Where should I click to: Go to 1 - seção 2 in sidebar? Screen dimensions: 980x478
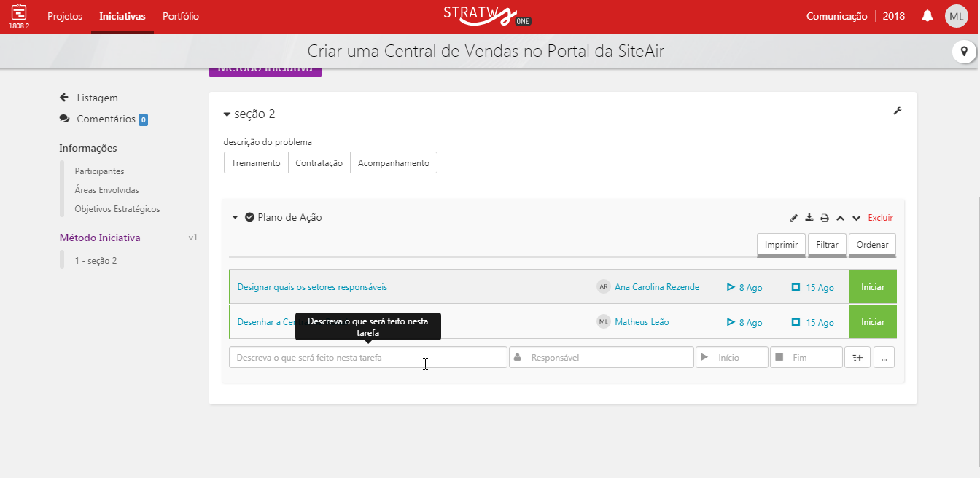(x=96, y=261)
